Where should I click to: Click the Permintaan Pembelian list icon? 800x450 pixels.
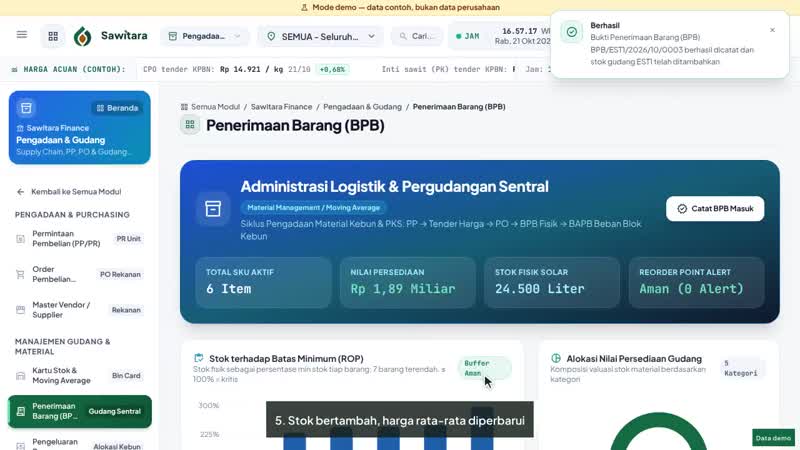click(x=20, y=239)
